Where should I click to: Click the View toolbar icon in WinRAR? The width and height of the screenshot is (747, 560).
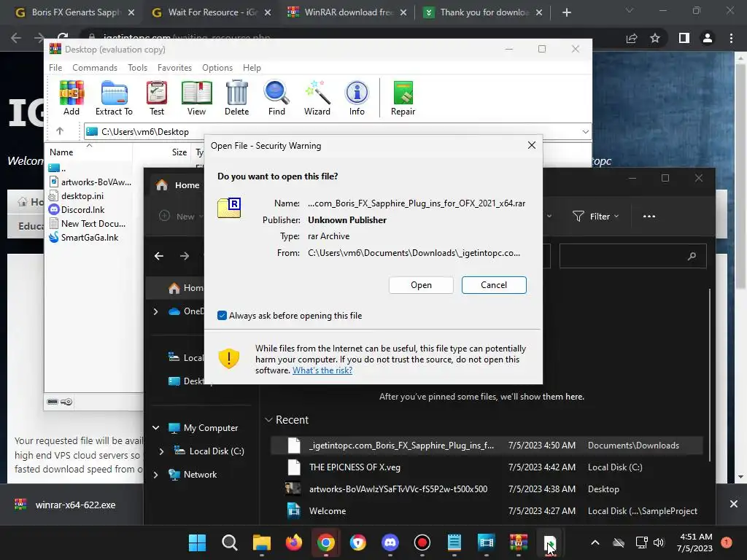point(196,98)
